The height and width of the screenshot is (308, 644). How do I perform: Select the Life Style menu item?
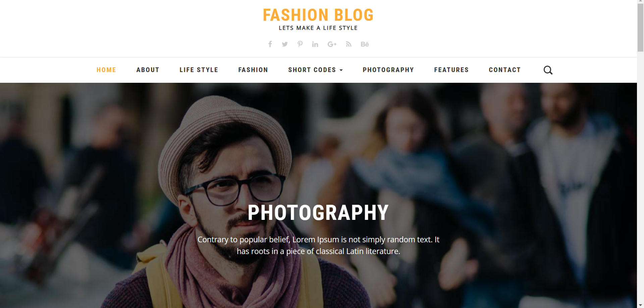(199, 70)
